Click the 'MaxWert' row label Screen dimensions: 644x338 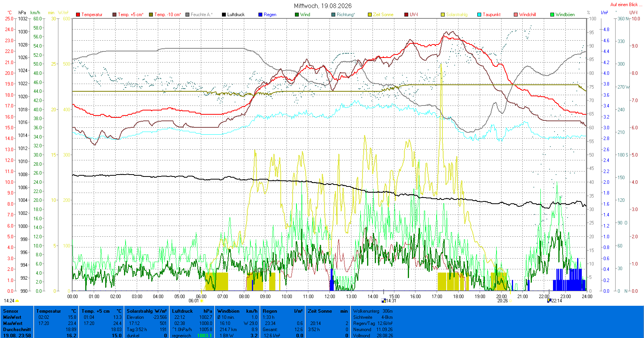tap(13, 323)
